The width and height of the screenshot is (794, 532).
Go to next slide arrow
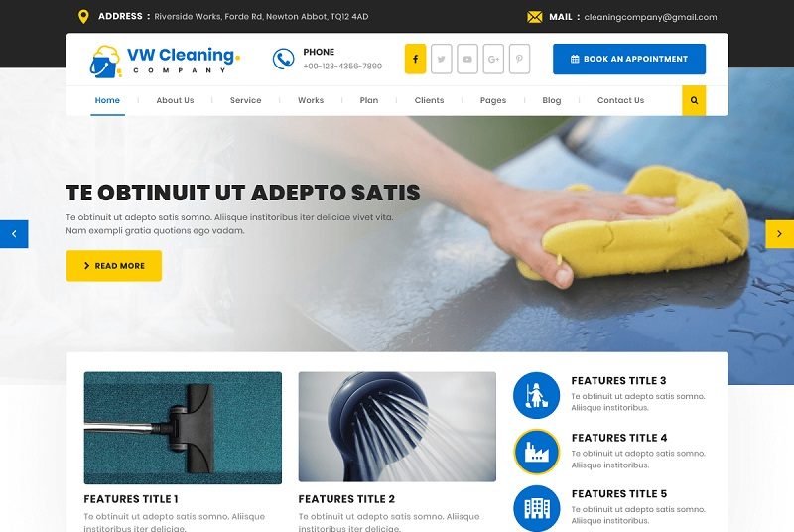[780, 234]
